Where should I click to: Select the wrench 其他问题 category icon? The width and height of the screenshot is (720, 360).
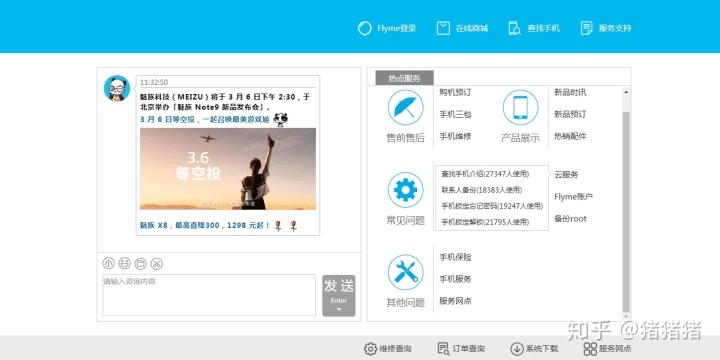[x=405, y=272]
